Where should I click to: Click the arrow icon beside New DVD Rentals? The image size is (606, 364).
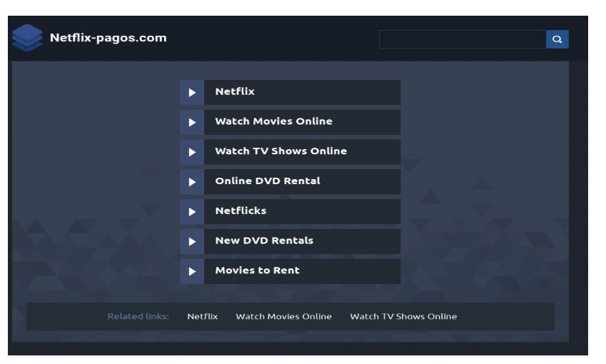coord(192,241)
